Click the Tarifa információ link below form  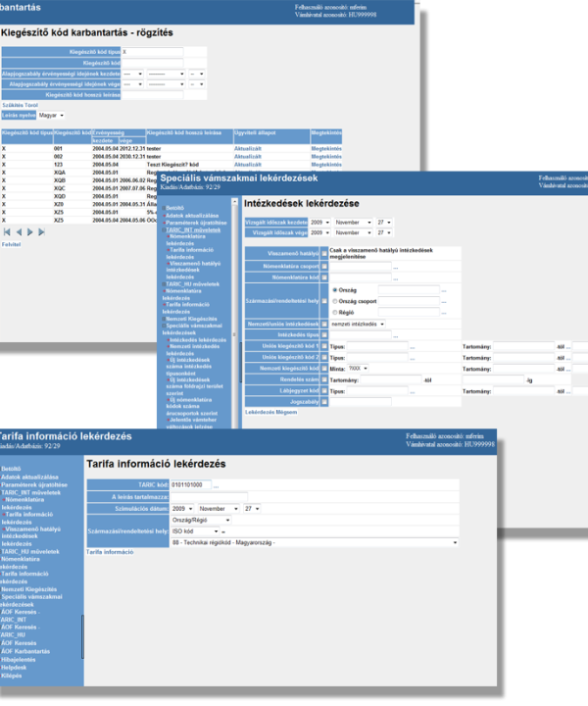[x=110, y=552]
